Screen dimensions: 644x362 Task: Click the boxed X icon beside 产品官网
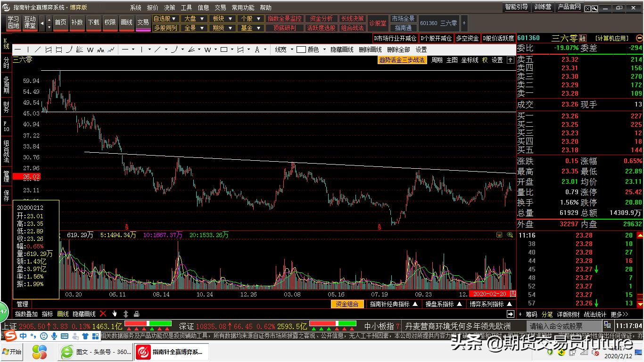[x=588, y=8]
